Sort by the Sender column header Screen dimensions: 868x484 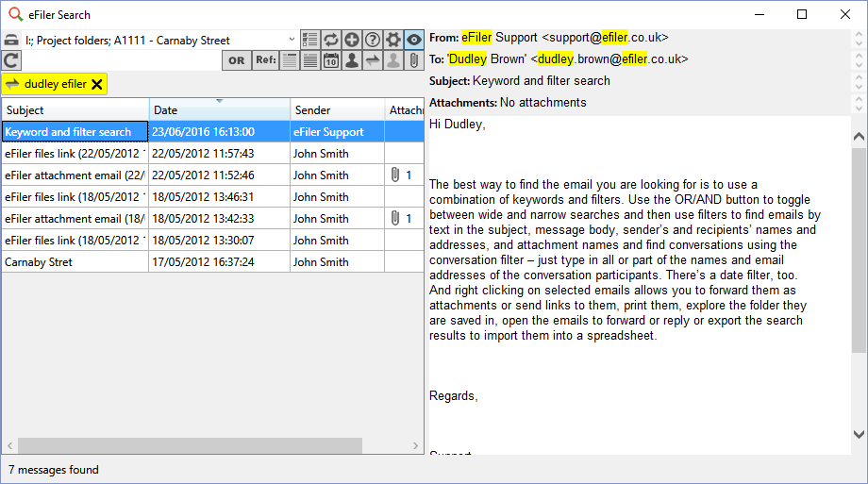coord(337,110)
